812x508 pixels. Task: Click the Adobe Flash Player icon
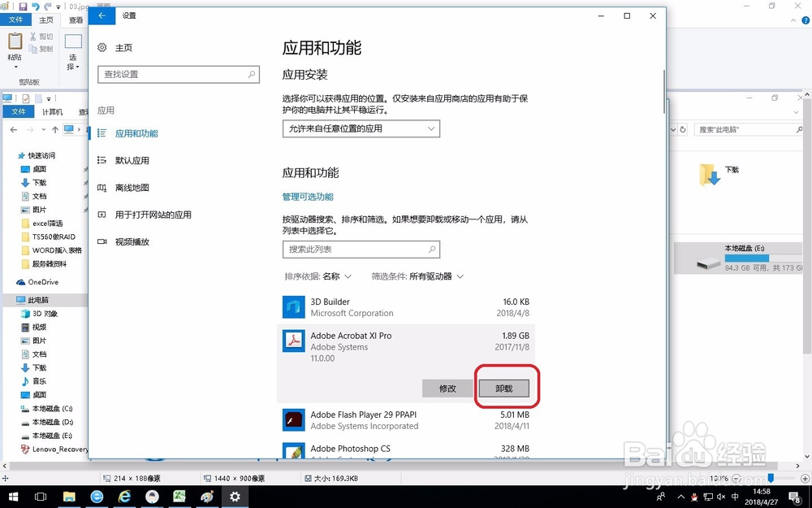[x=294, y=420]
